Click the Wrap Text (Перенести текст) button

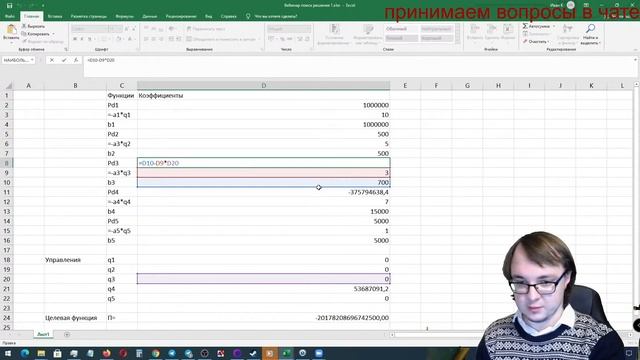tap(206, 29)
